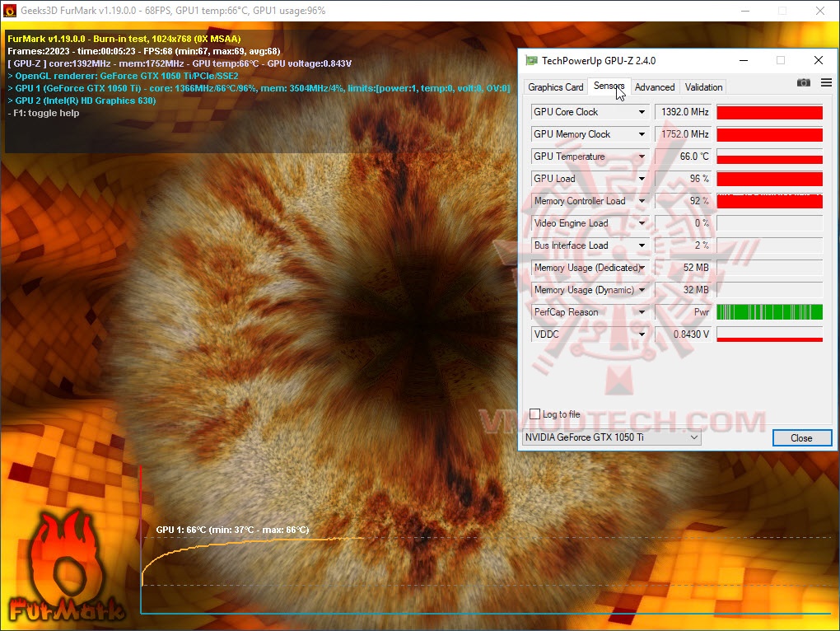This screenshot has height=631, width=840.
Task: Expand the GPU Load sensor dropdown
Action: tap(642, 179)
